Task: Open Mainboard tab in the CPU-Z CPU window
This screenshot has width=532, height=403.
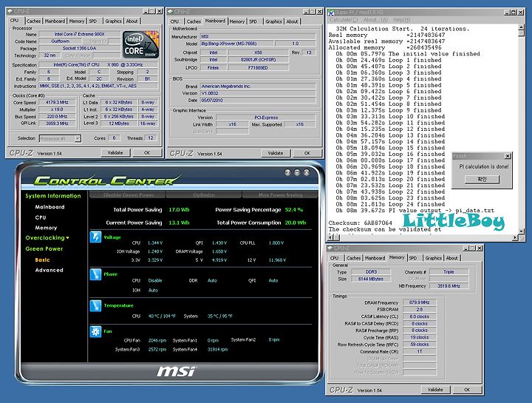Action: click(x=55, y=21)
